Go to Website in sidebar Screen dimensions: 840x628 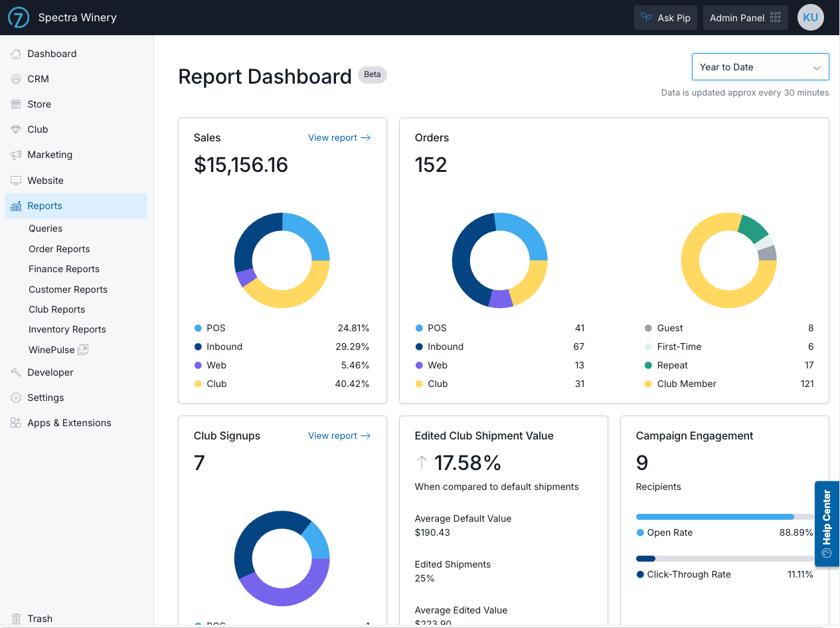pos(76,181)
